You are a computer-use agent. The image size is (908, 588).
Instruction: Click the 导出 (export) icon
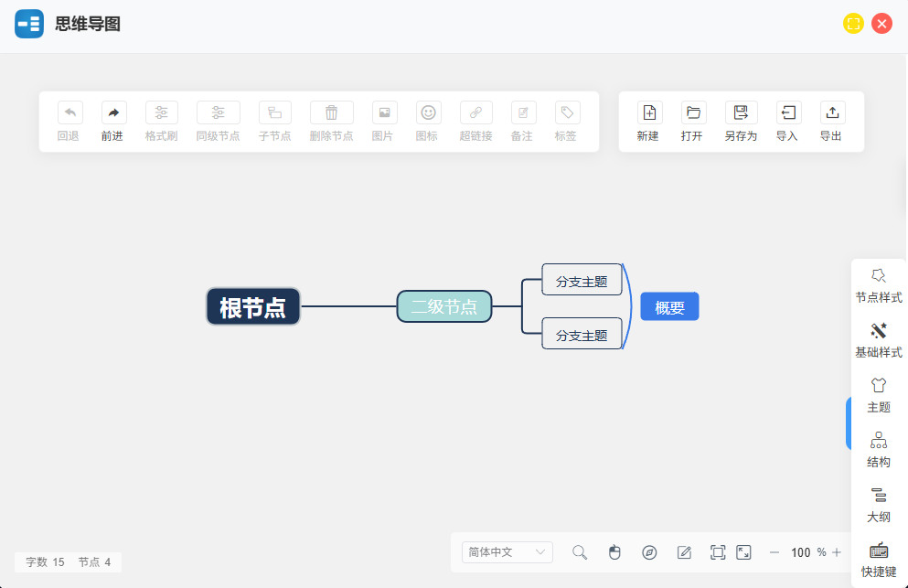coord(832,113)
